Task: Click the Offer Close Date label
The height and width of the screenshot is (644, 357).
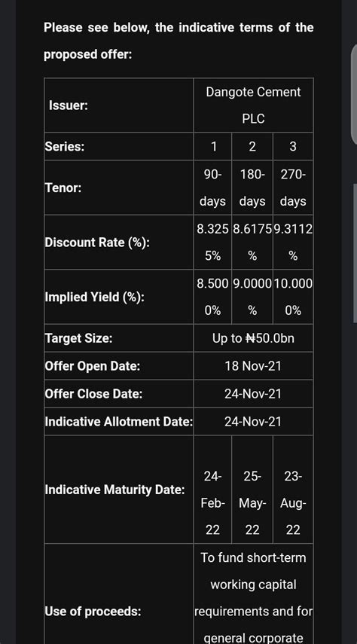Action: pos(93,394)
